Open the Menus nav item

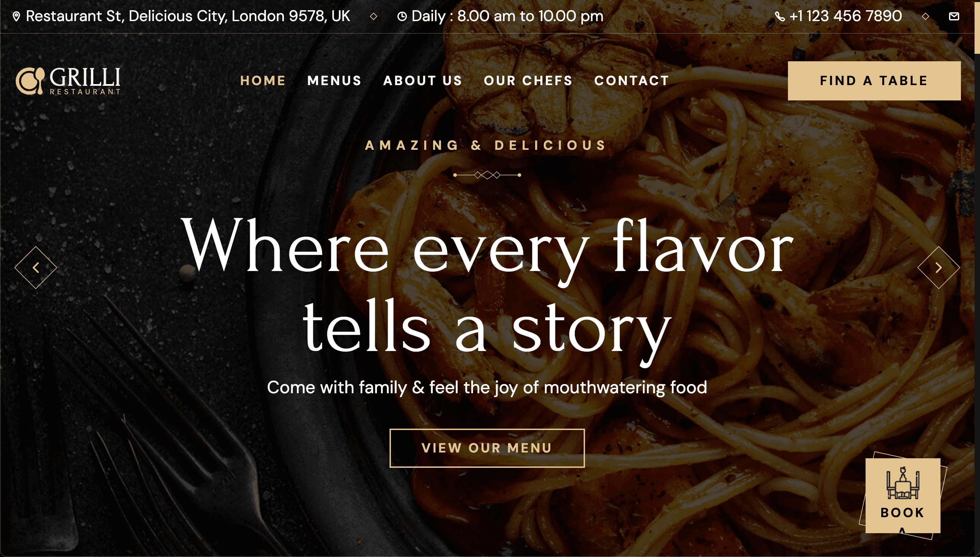pyautogui.click(x=334, y=81)
